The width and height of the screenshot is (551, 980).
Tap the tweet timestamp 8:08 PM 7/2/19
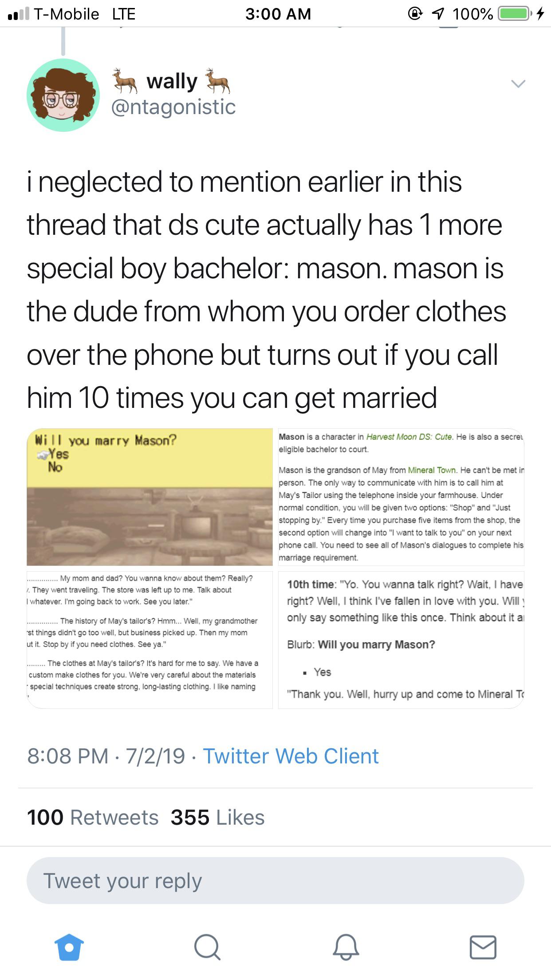106,756
